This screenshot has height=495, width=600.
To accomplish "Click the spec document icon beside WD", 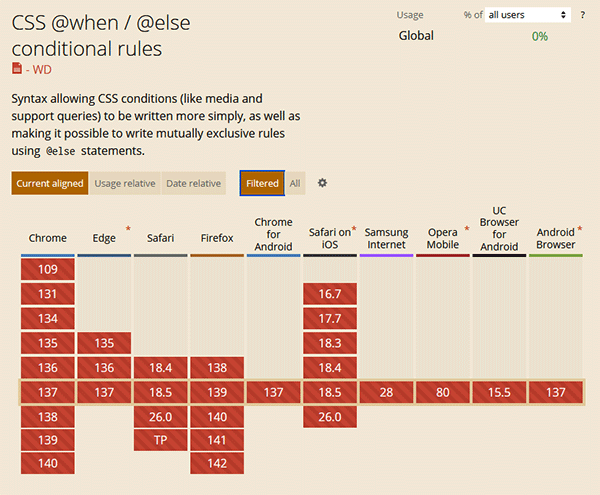I will tap(16, 68).
